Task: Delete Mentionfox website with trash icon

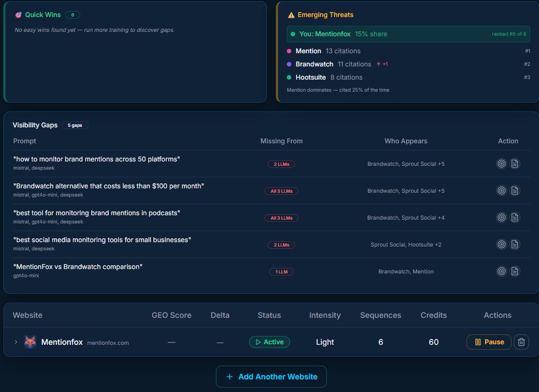Action: (521, 342)
